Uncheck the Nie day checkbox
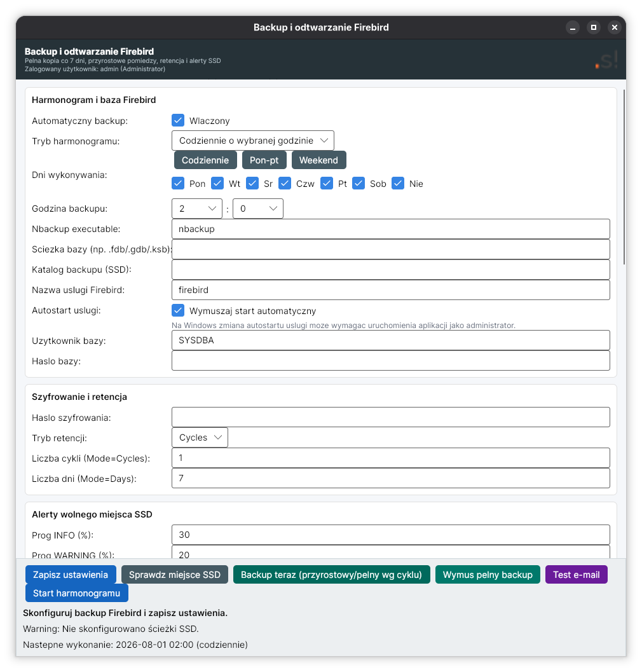642x672 pixels. (398, 184)
